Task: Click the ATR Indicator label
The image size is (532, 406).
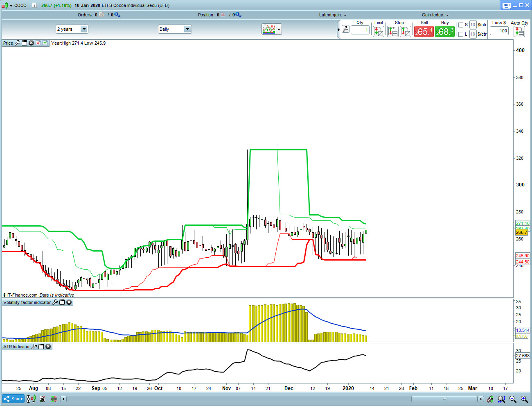Action: tap(17, 347)
